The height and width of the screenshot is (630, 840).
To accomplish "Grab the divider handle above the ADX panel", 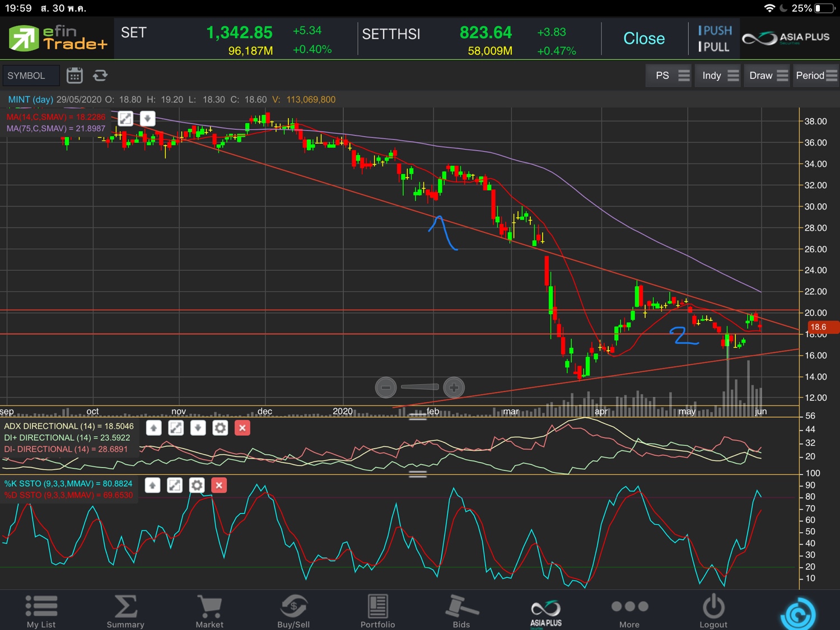I will click(418, 416).
